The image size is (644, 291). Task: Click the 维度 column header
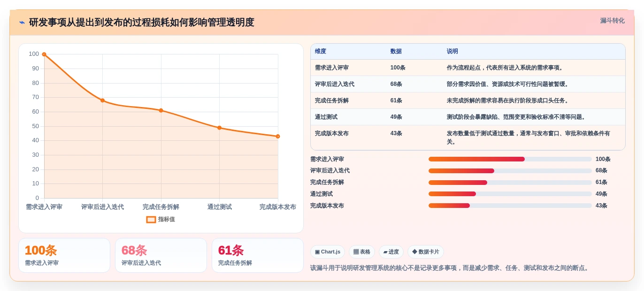point(321,51)
